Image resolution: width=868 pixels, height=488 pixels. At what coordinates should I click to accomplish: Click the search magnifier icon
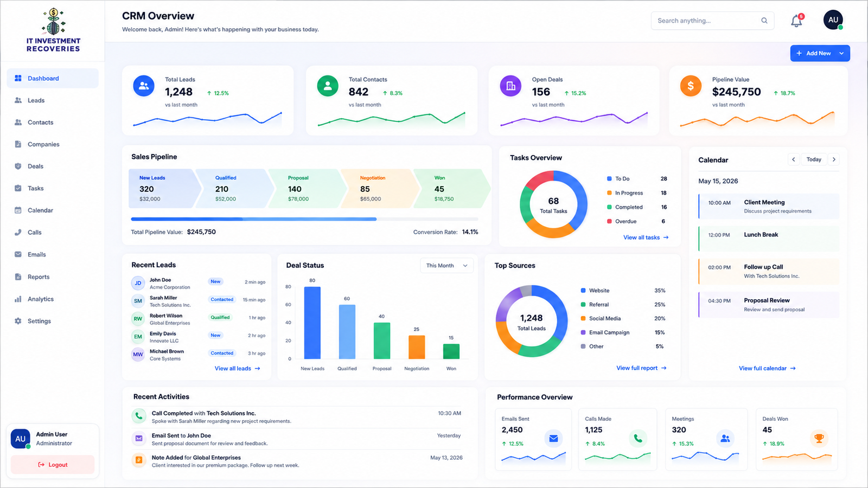[x=764, y=21]
